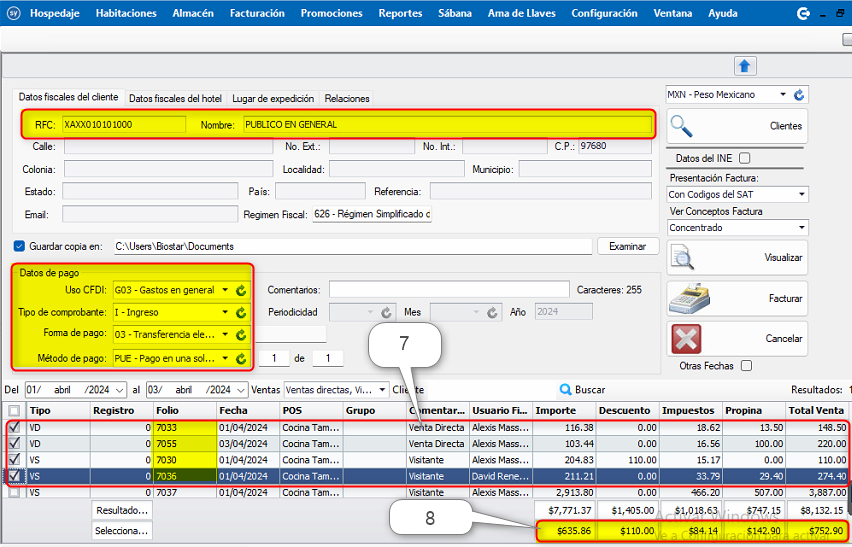Click the Mes refresh icon
The image size is (852, 547).
point(492,312)
